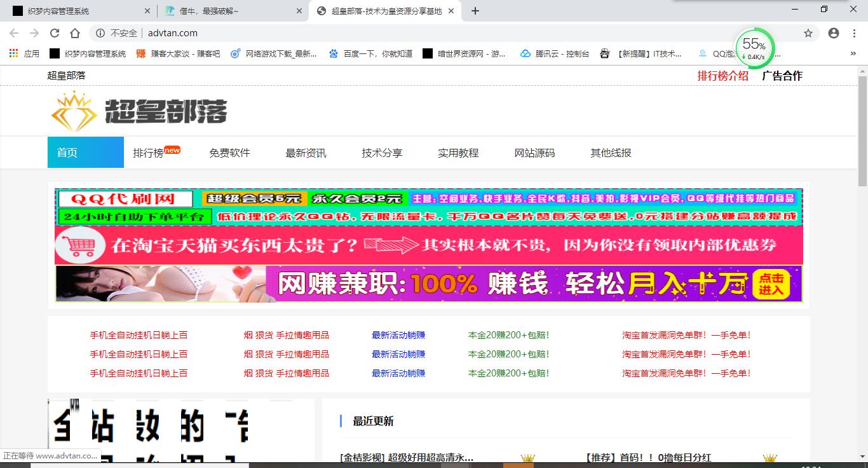
Task: Open first 淘宝首发漏洞免单群 link
Action: click(686, 335)
